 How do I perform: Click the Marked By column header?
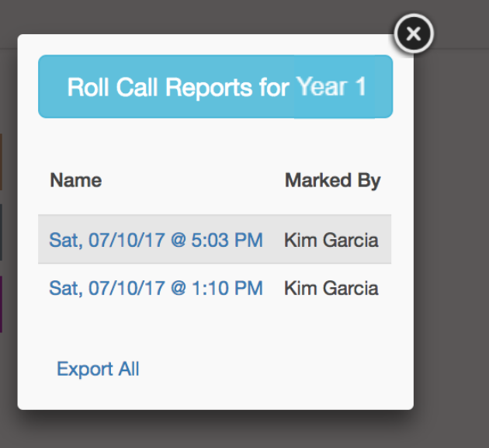(332, 181)
